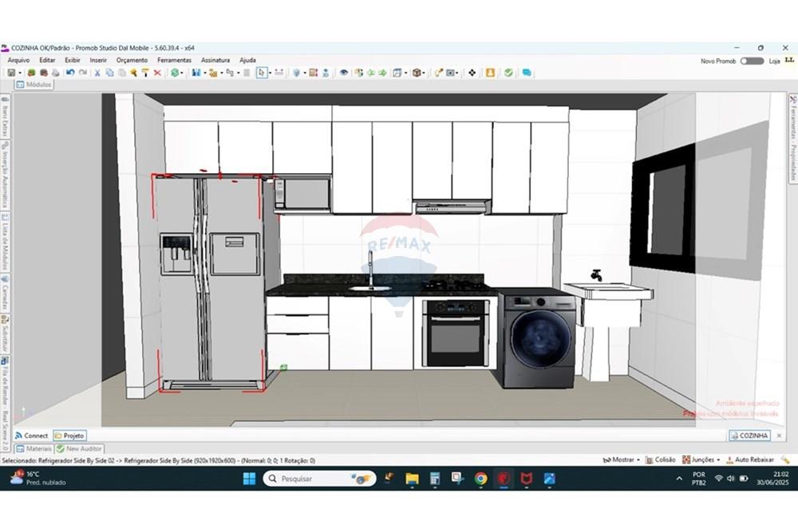This screenshot has width=798, height=532.
Task: Click the scissors Cut icon
Action: [x=97, y=73]
